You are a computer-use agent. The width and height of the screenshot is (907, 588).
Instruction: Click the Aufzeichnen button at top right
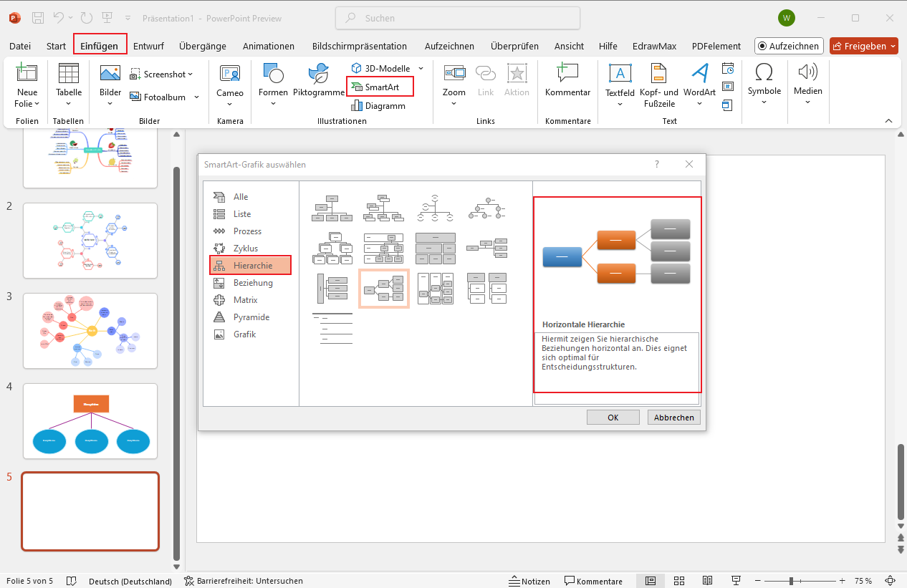click(x=789, y=46)
